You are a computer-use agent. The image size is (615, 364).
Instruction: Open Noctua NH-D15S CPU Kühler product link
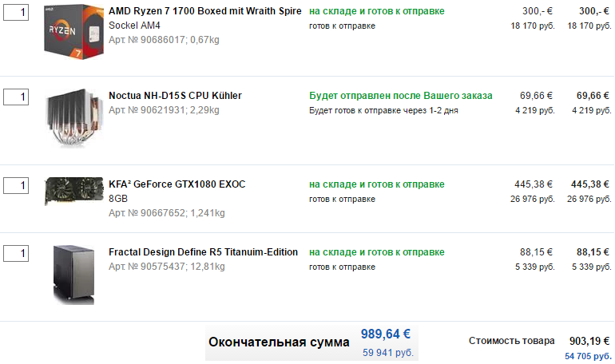point(175,96)
